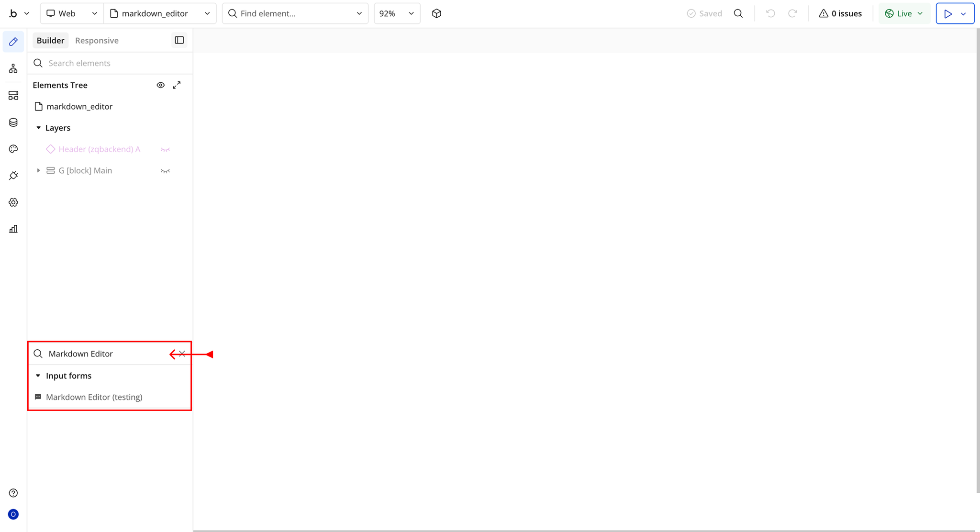Show the hidden G [block] Main layer
Viewport: 980px width, 532px height.
(x=165, y=171)
